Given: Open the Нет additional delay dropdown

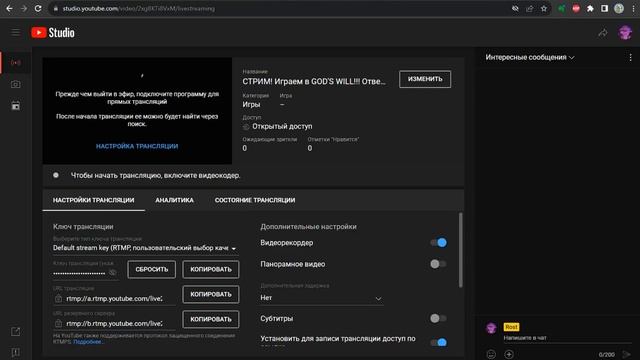Looking at the screenshot, I should tap(321, 298).
